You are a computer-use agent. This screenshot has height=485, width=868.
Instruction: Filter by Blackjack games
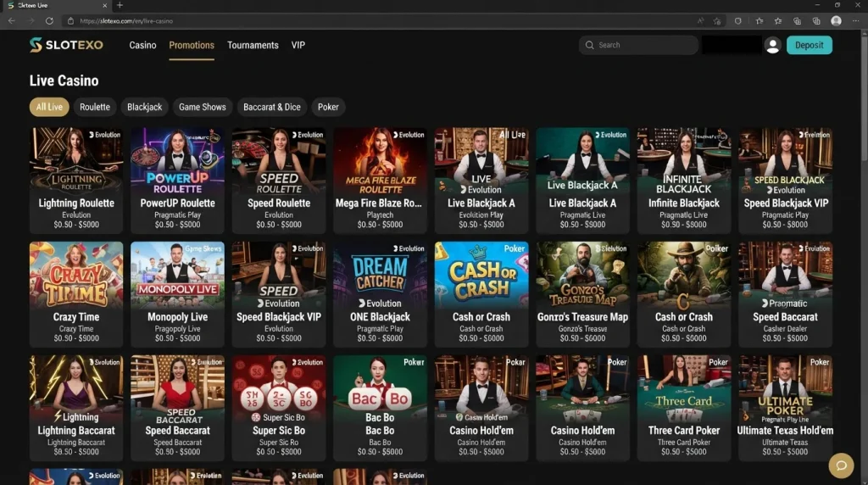point(144,107)
